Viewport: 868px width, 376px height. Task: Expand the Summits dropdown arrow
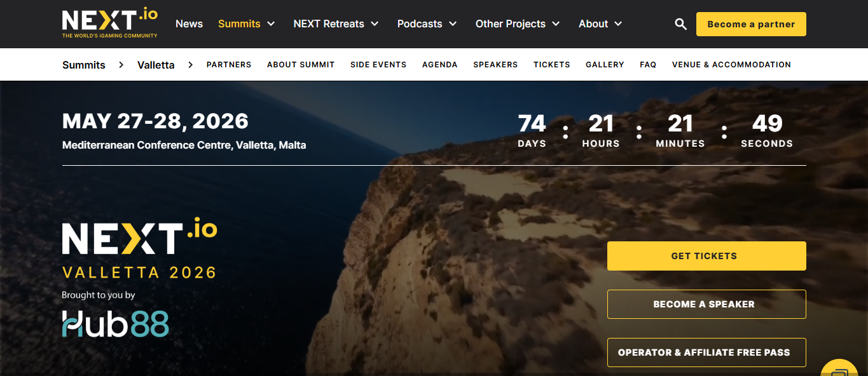[271, 24]
